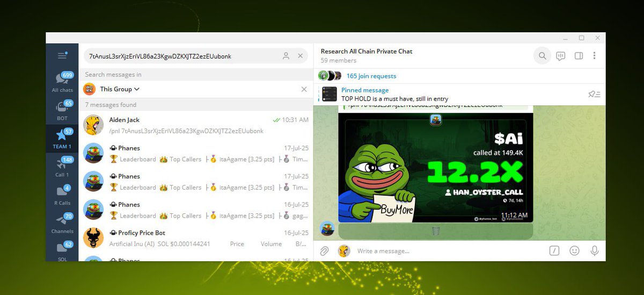Switch to the Channels folder
The image size is (644, 295).
62,224
